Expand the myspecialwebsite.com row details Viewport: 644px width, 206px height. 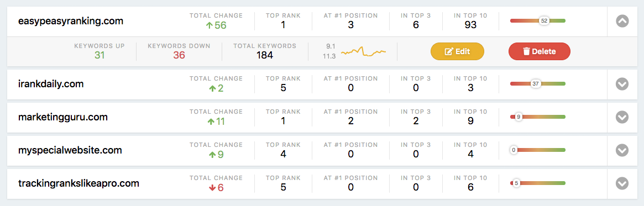[x=622, y=151]
